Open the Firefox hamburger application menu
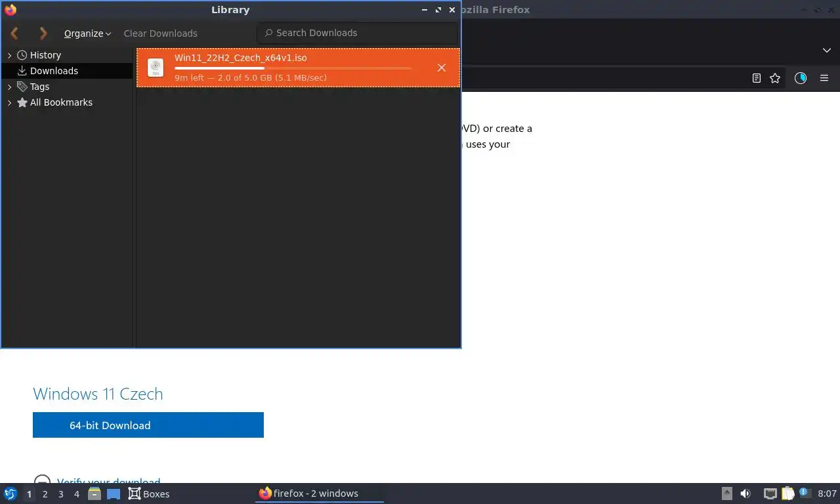This screenshot has height=504, width=840. point(824,78)
